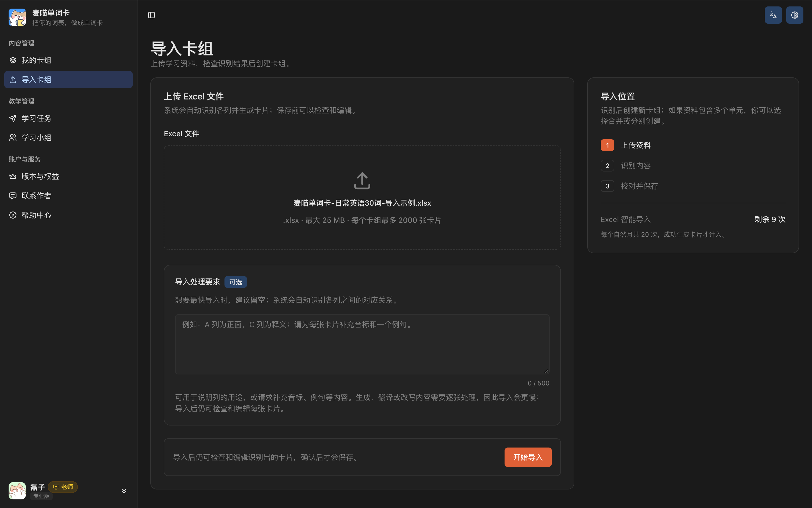Click the 导入位置 panel heading
This screenshot has height=508, width=812.
[x=617, y=97]
